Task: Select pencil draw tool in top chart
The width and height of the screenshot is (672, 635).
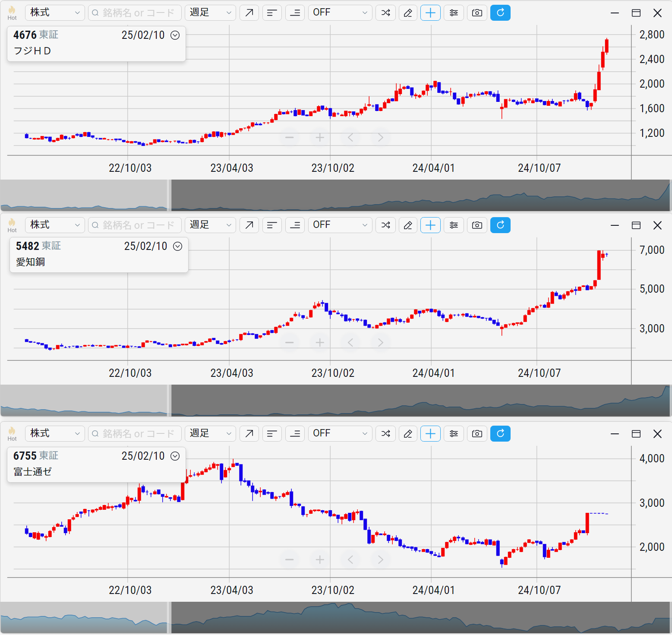Action: coord(408,13)
